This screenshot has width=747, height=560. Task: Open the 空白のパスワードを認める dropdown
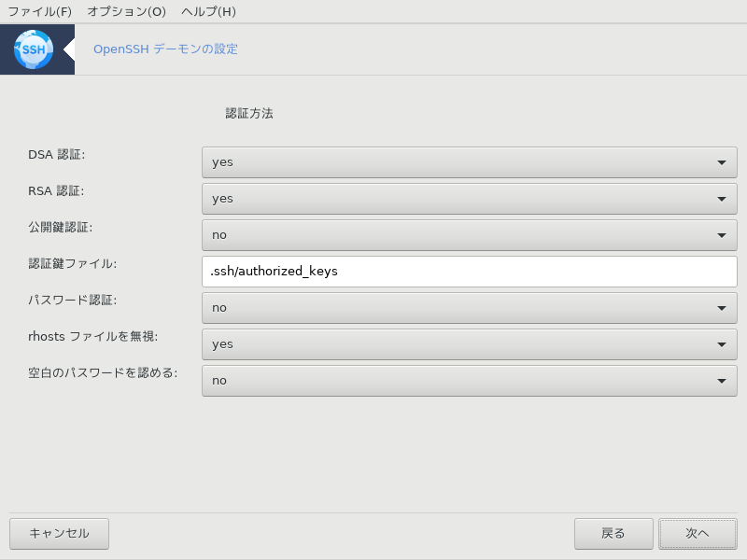click(x=470, y=381)
